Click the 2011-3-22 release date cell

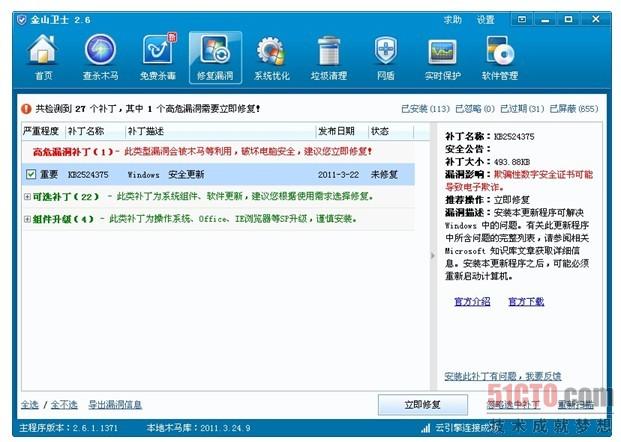pos(338,175)
